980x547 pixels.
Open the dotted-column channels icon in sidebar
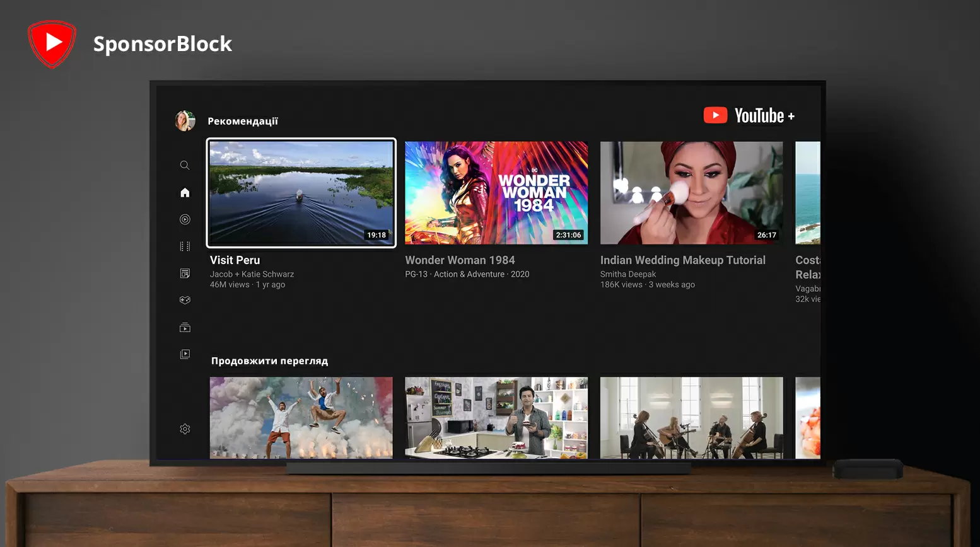click(185, 246)
